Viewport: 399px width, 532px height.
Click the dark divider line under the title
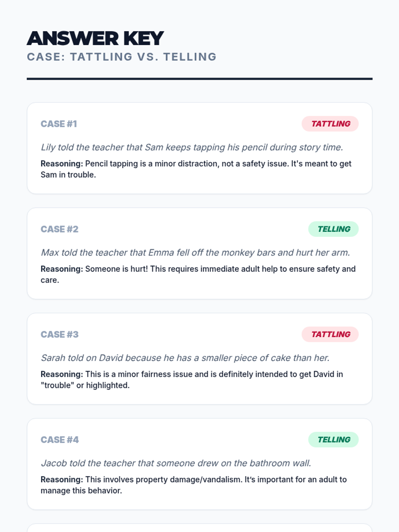click(199, 79)
